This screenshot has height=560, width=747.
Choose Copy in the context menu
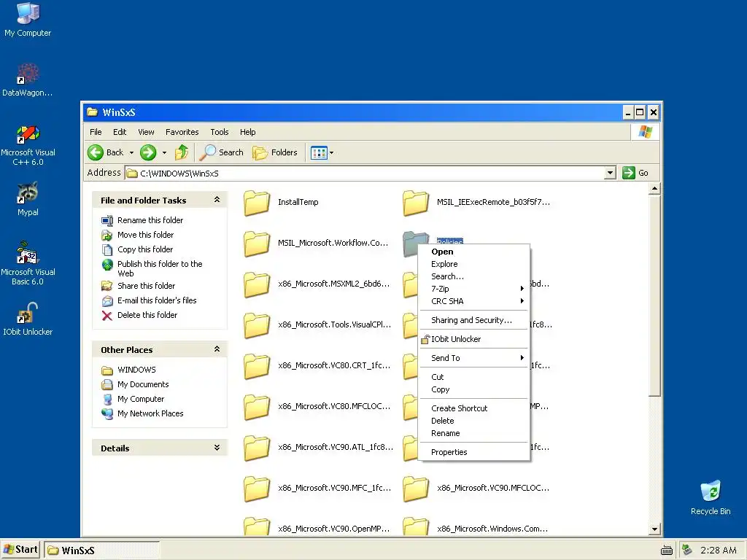pyautogui.click(x=474, y=389)
